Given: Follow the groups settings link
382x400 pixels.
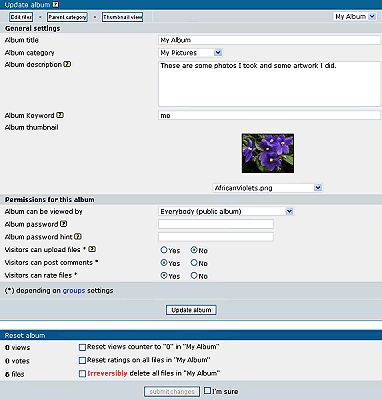Looking at the screenshot, I should [74, 291].
